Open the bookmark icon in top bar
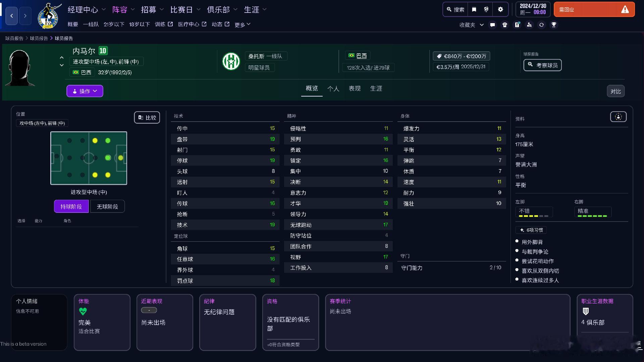 click(x=474, y=9)
